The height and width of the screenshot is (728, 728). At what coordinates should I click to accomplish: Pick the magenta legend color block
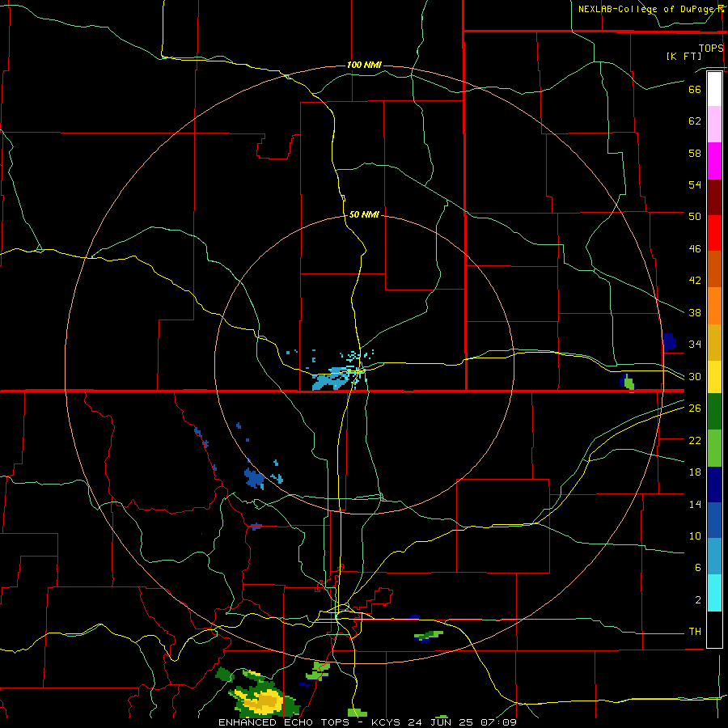(714, 161)
